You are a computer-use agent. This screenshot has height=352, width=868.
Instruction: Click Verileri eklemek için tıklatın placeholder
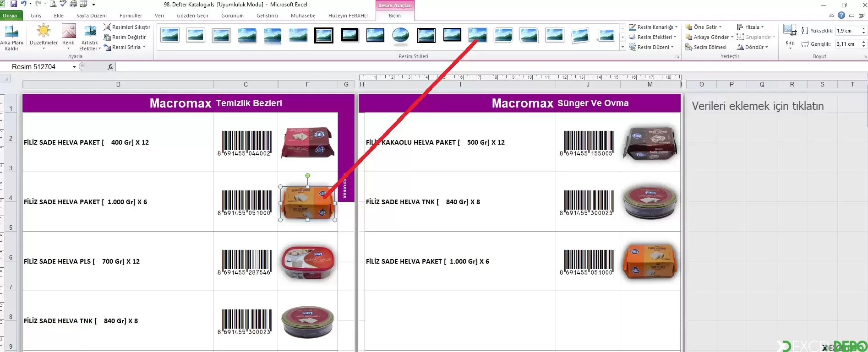coord(758,106)
